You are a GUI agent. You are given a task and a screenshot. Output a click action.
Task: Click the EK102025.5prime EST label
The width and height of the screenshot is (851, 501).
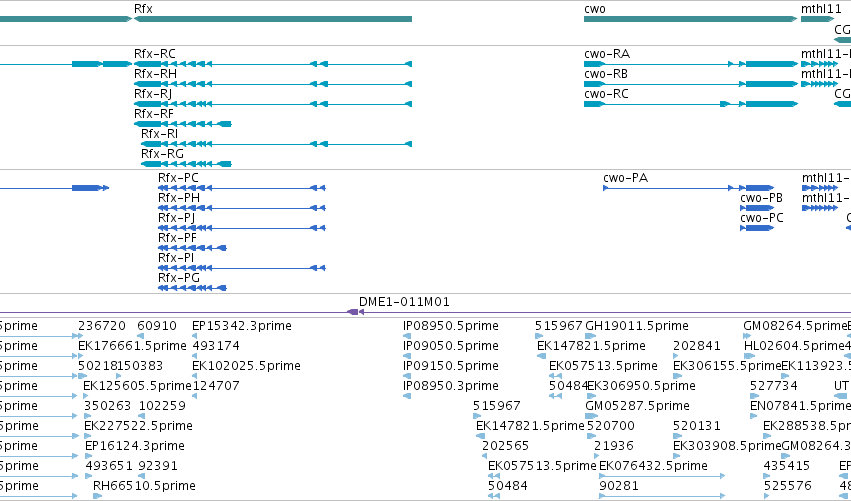click(x=246, y=366)
